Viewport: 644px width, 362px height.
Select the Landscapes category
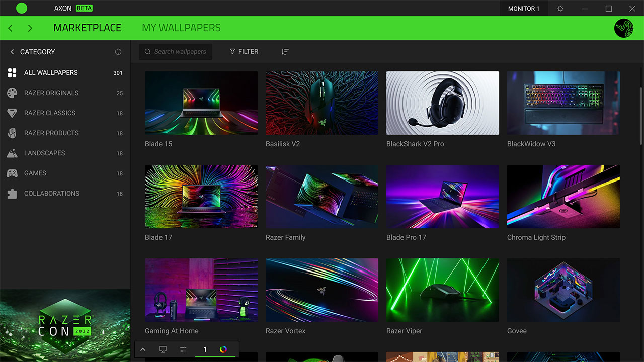pyautogui.click(x=45, y=153)
